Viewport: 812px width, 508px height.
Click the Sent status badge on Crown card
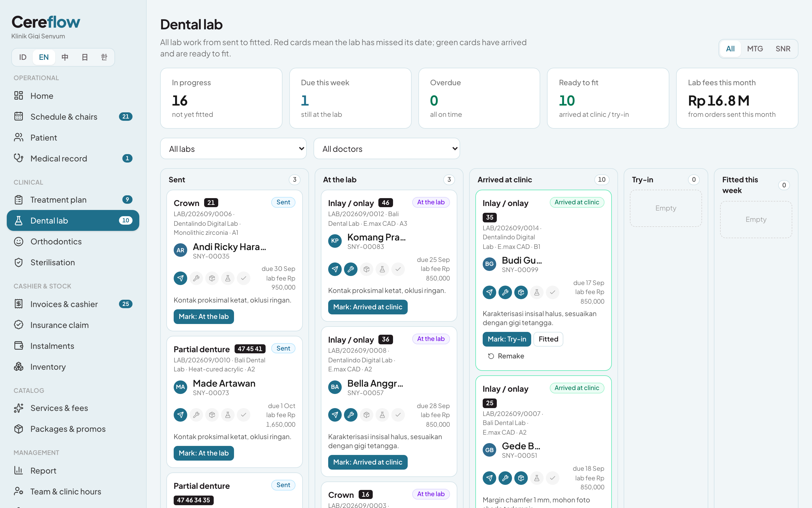(x=283, y=202)
